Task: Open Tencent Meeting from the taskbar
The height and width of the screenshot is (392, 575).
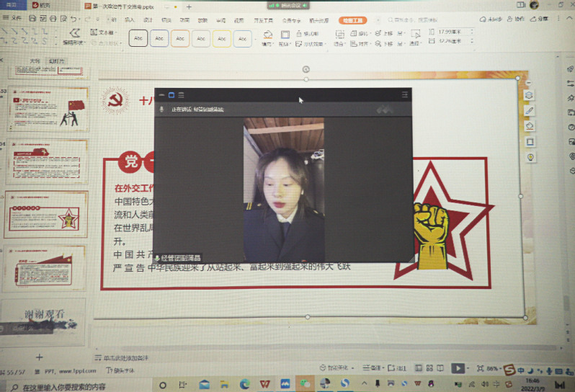Action: click(285, 384)
